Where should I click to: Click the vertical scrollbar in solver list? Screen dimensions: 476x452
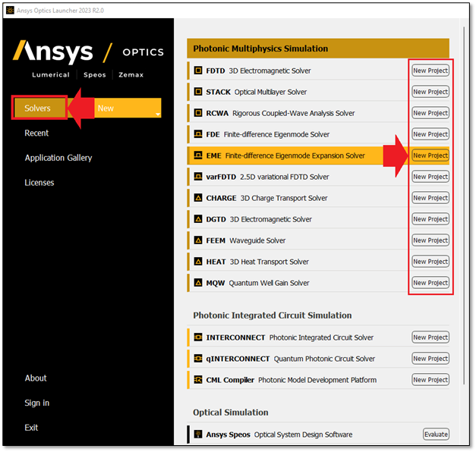tap(465, 228)
